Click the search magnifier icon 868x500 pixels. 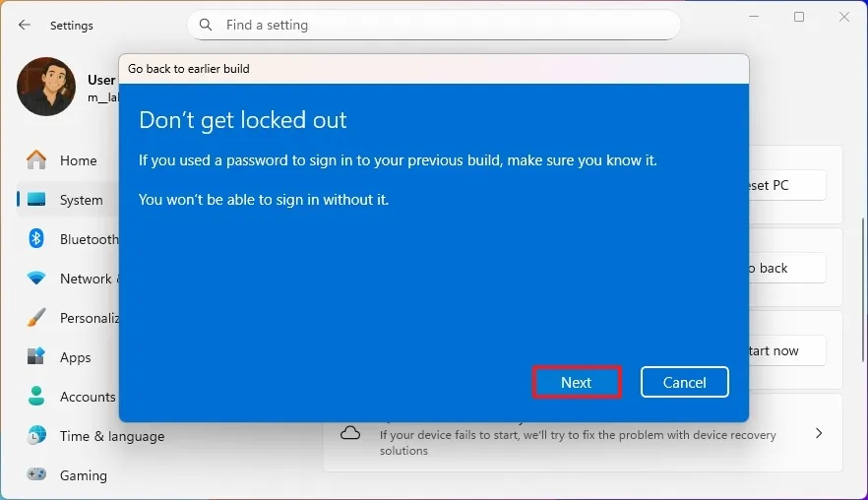click(x=206, y=25)
